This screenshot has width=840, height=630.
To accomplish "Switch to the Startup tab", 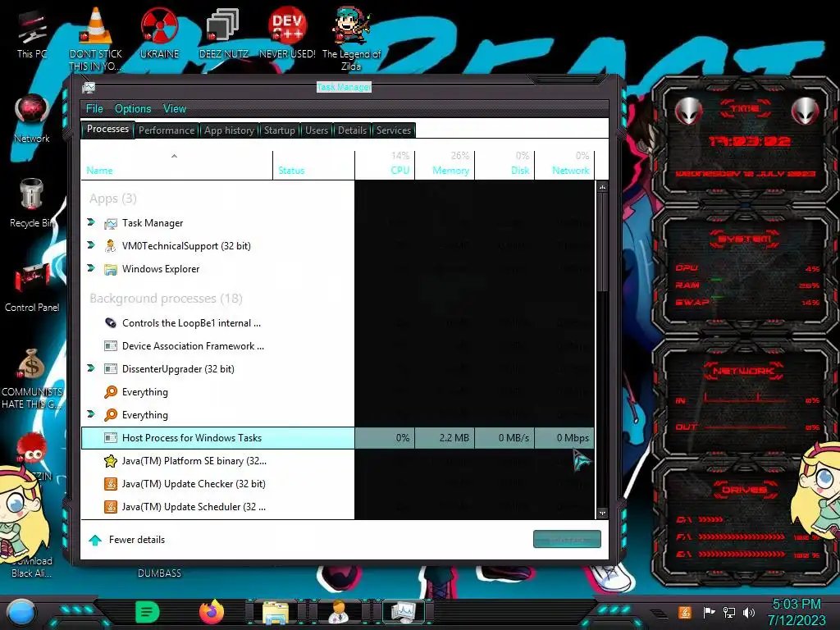I will click(x=279, y=130).
